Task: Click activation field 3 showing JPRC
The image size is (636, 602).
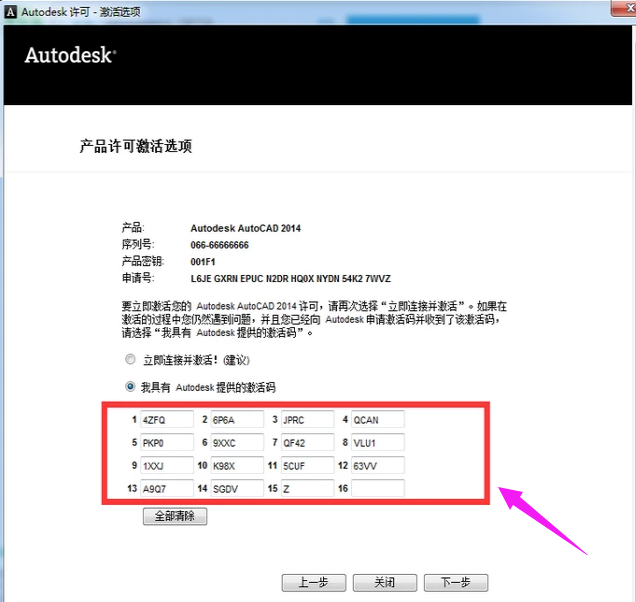Action: (x=306, y=419)
